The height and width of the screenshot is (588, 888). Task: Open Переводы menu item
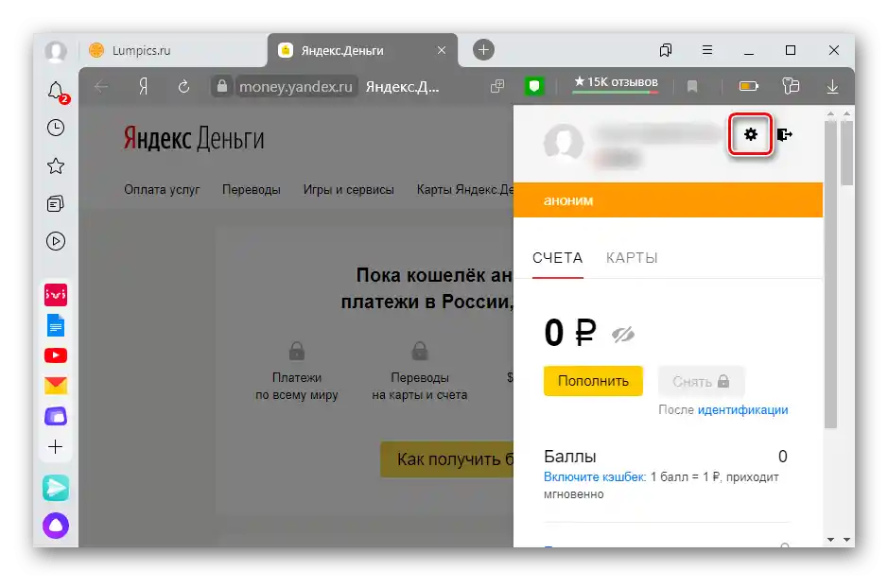252,190
